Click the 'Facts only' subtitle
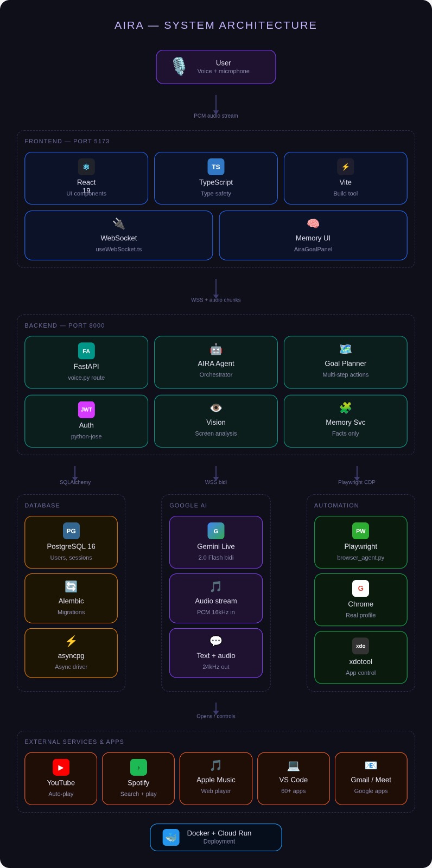This screenshot has width=432, height=868. tap(346, 433)
